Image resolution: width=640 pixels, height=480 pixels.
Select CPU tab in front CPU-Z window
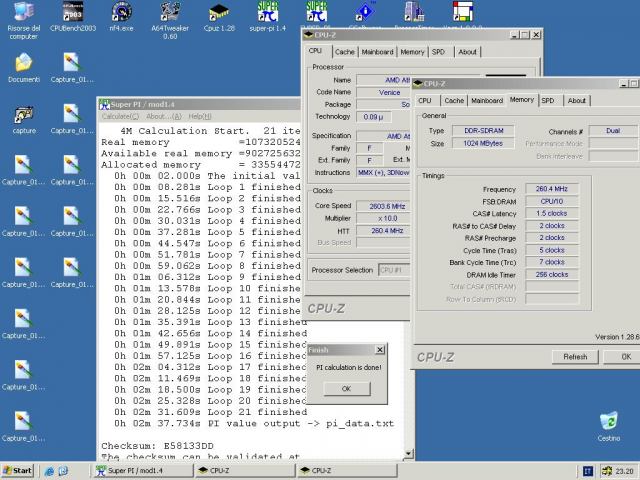coord(425,100)
